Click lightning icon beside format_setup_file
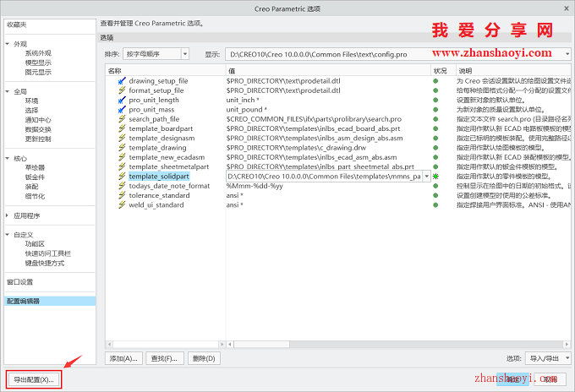 click(x=122, y=90)
